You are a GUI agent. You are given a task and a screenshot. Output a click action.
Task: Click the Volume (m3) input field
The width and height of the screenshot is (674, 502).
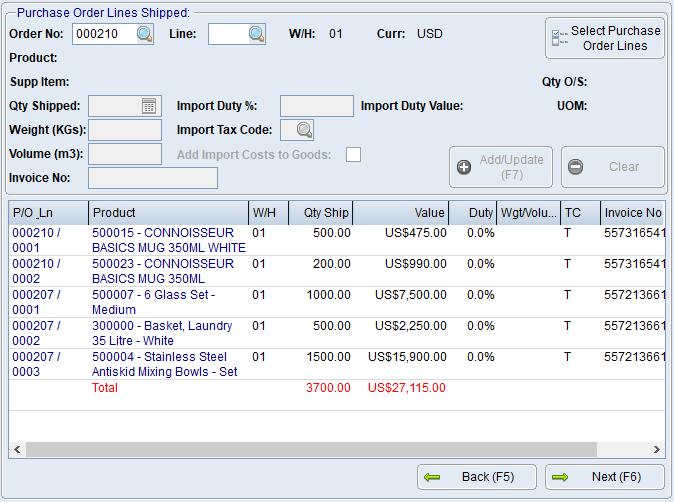(125, 154)
